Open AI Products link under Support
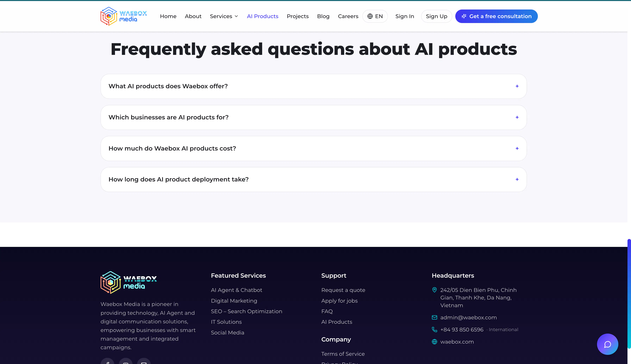This screenshot has width=631, height=364. coord(337,322)
